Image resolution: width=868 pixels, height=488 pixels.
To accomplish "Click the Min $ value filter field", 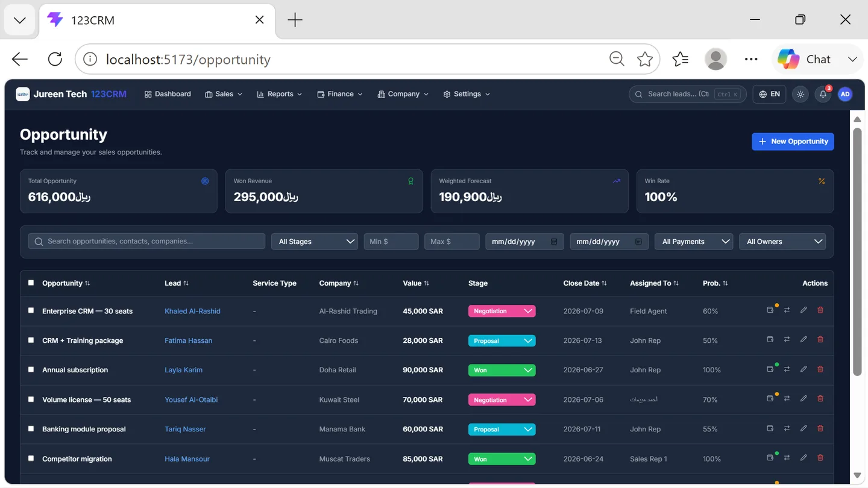I will [391, 242].
